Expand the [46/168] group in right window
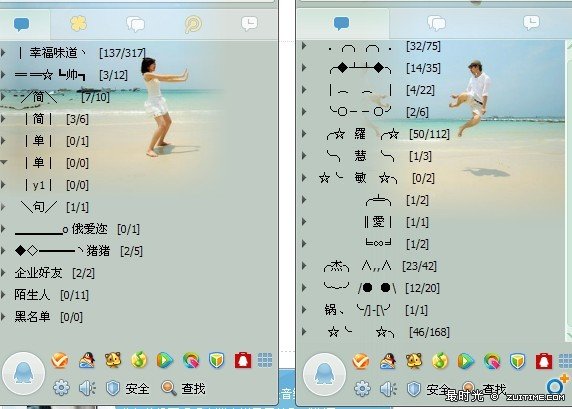Viewport: 572px width, 409px height. point(304,332)
